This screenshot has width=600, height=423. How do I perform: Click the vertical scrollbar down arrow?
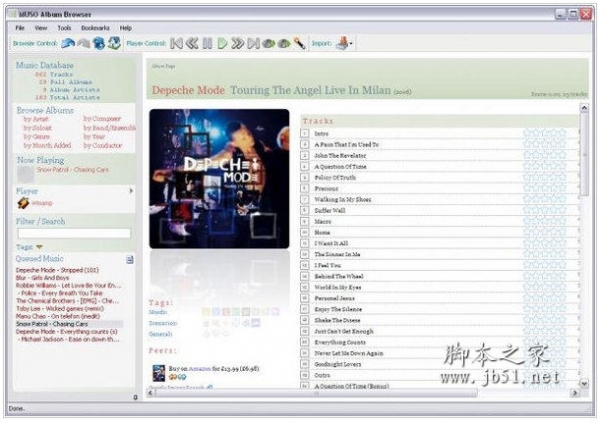pyautogui.click(x=584, y=383)
